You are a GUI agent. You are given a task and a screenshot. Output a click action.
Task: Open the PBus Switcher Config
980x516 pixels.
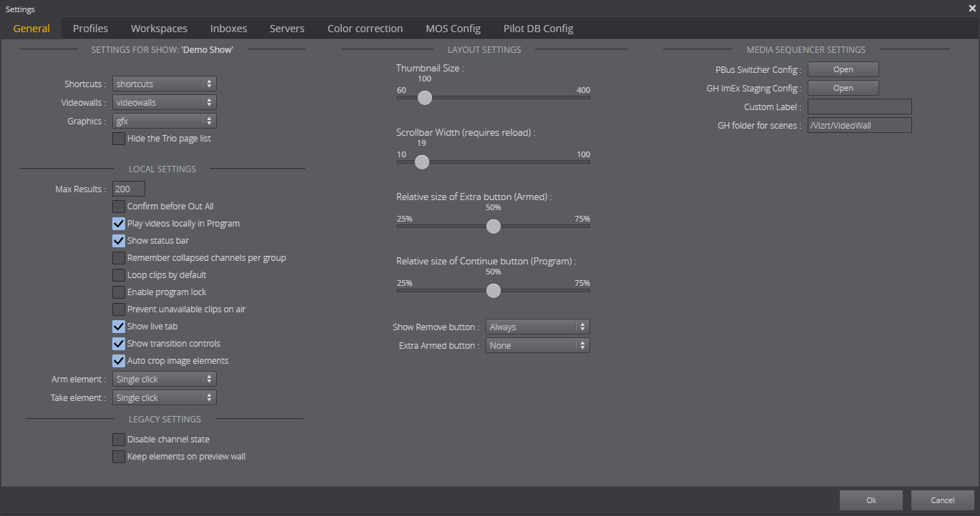[843, 69]
